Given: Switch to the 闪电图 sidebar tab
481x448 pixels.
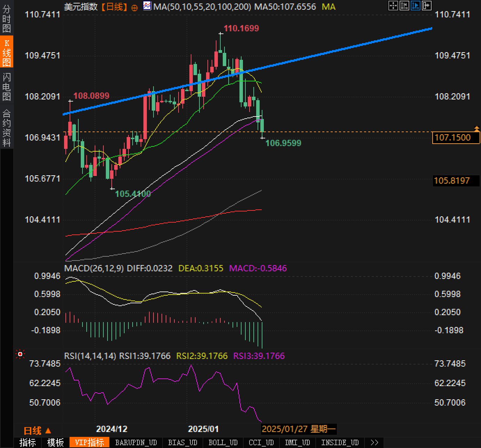Looking at the screenshot, I should pos(7,87).
